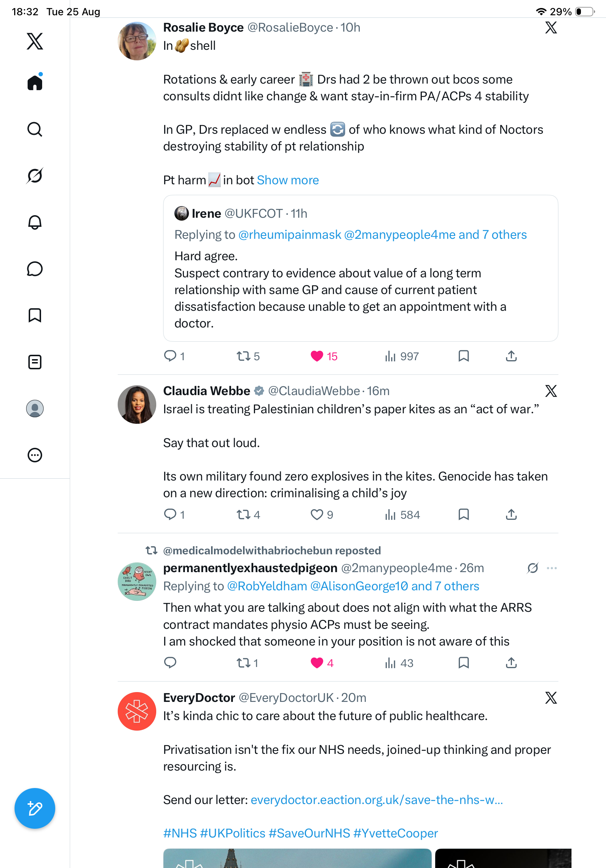
Task: Open the Profile icon in the sidebar
Action: coord(35,408)
